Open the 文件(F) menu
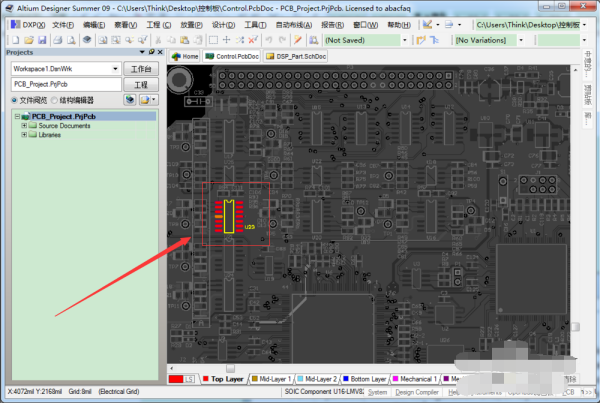 coord(63,25)
